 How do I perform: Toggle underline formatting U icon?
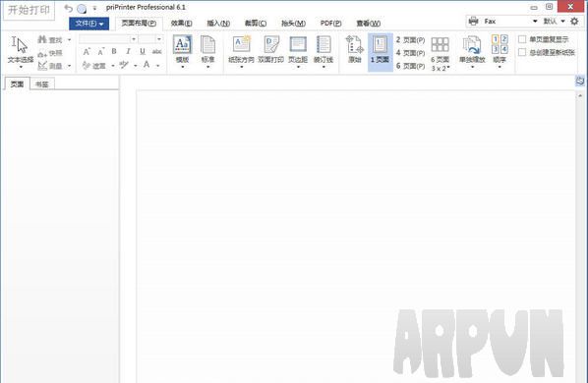pyautogui.click(x=143, y=51)
